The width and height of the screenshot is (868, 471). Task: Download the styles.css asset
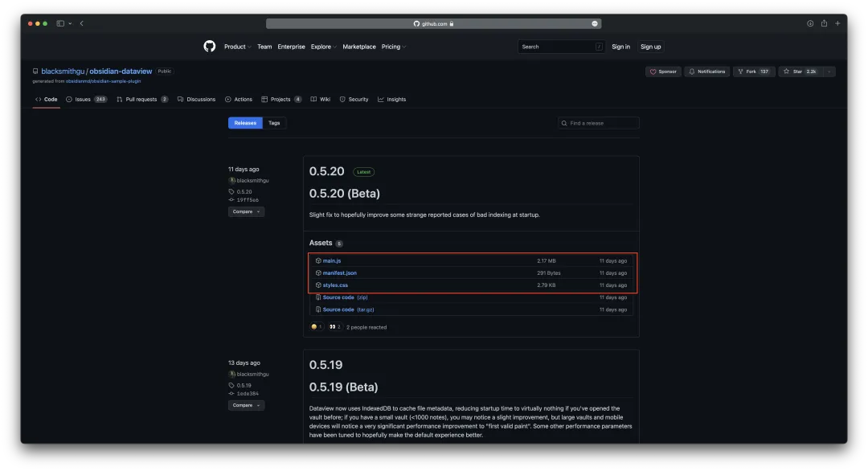[x=335, y=285]
